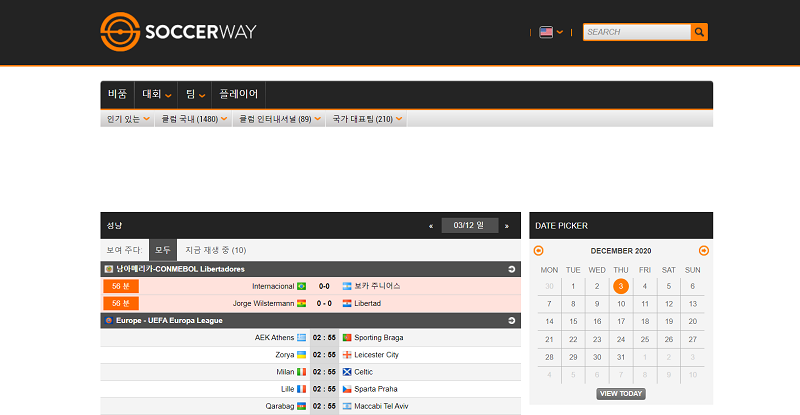
Task: Open Leicester City team link
Action: (x=377, y=355)
